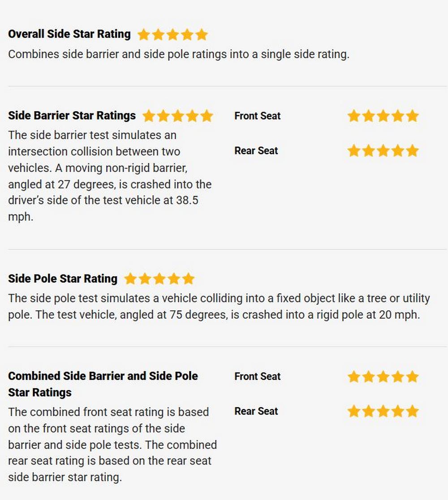448x500 pixels.
Task: Click the Side Barrier Front Seat star rating
Action: [383, 116]
